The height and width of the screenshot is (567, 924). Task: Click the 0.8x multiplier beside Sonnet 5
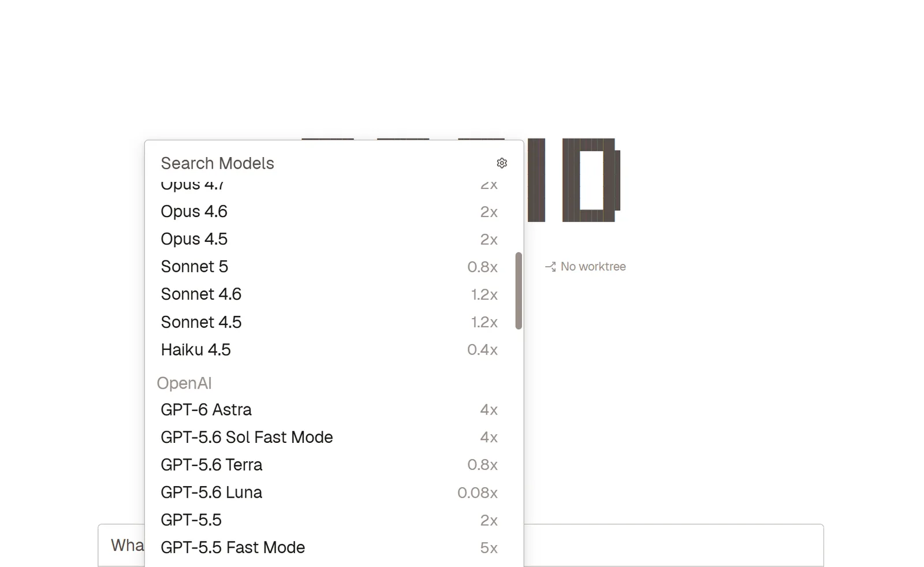(x=482, y=267)
